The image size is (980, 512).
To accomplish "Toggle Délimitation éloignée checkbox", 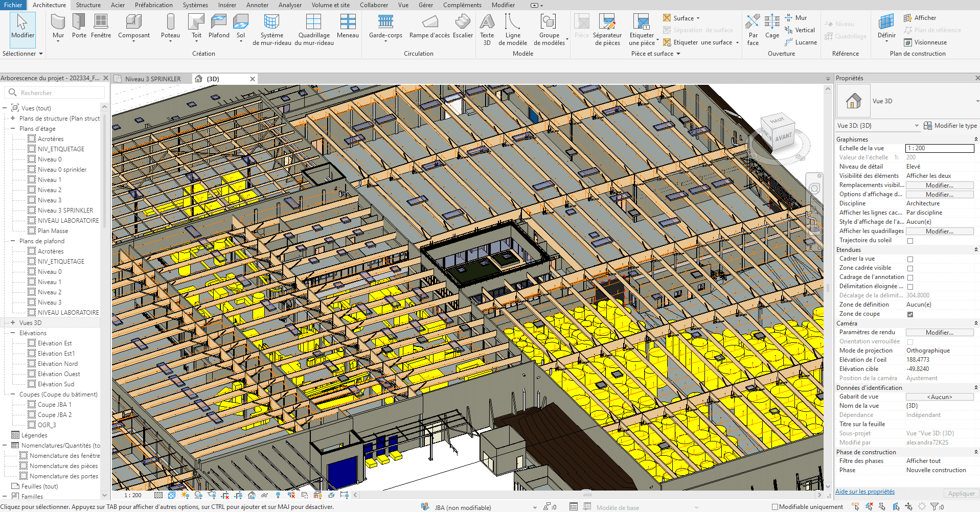I will (x=910, y=287).
